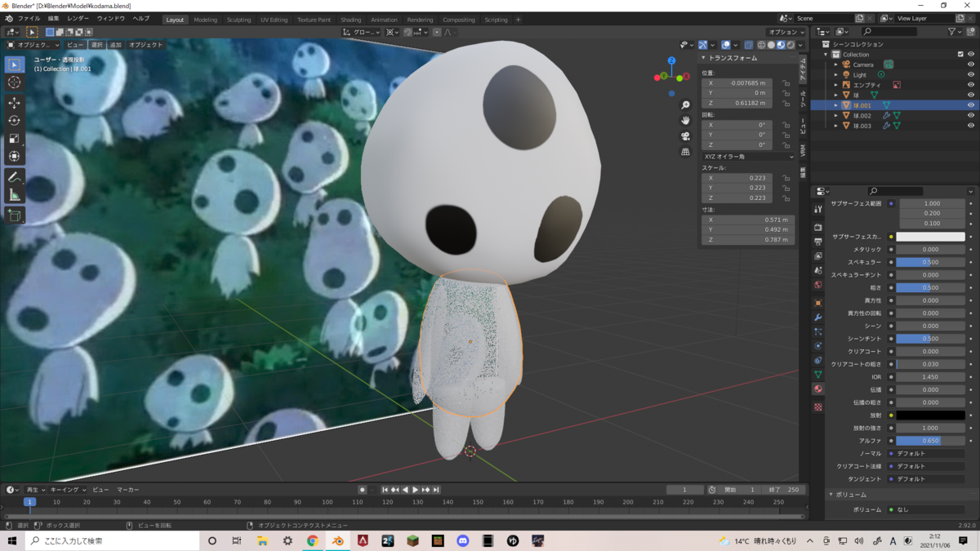The image size is (980, 551).
Task: Open the キーイング menu in timeline
Action: coord(66,490)
